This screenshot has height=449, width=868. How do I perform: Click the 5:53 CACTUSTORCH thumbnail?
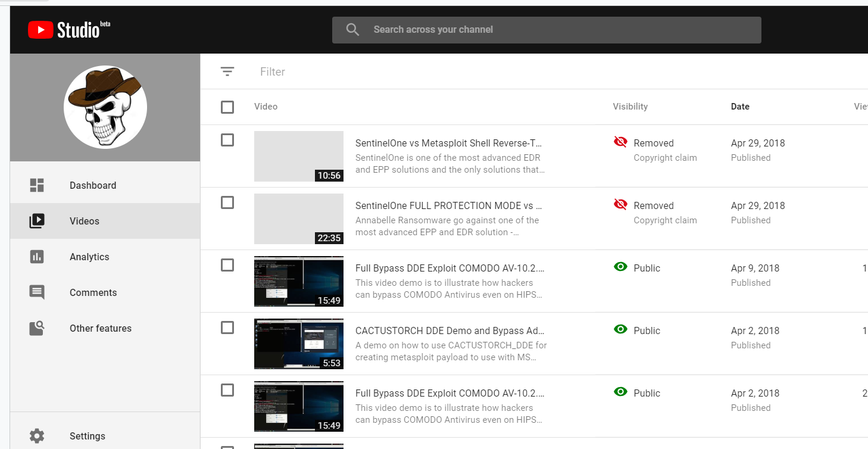(x=299, y=344)
